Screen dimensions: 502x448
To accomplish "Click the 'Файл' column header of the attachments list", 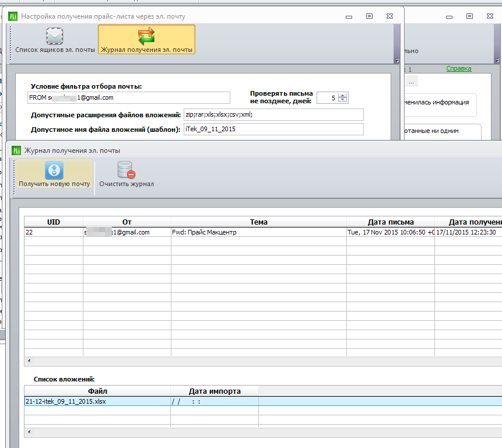I will point(97,391).
